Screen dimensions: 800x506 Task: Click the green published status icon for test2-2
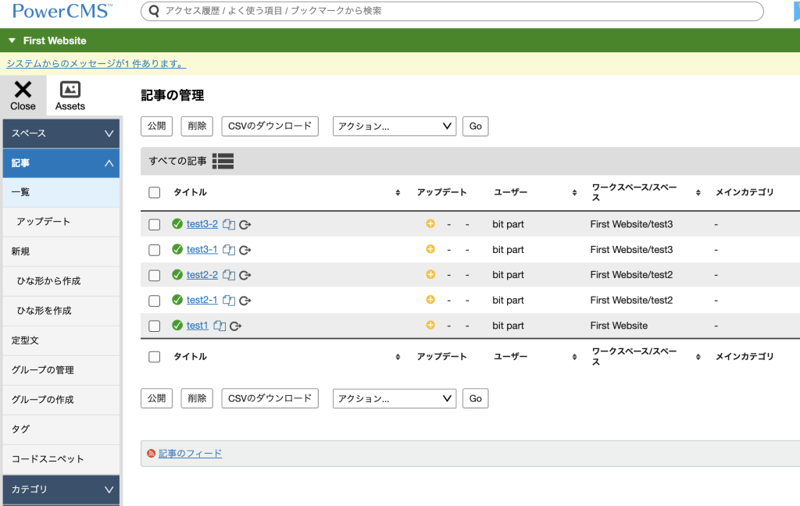coord(177,275)
